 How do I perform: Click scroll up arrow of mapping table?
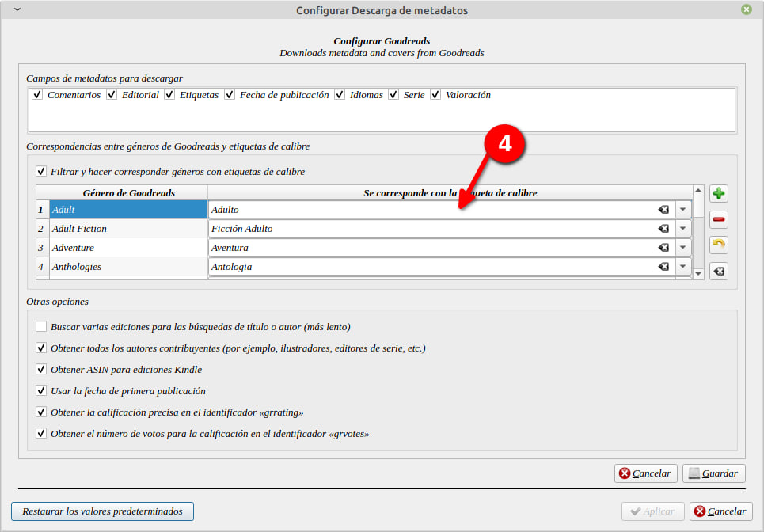698,191
